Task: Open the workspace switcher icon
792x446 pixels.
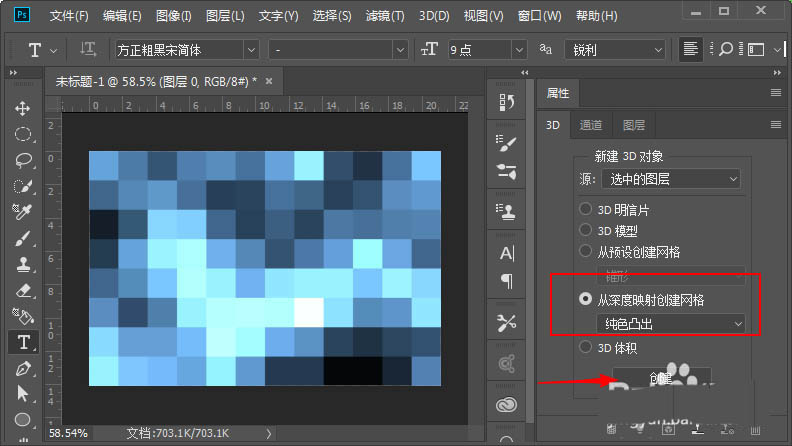Action: (x=756, y=49)
